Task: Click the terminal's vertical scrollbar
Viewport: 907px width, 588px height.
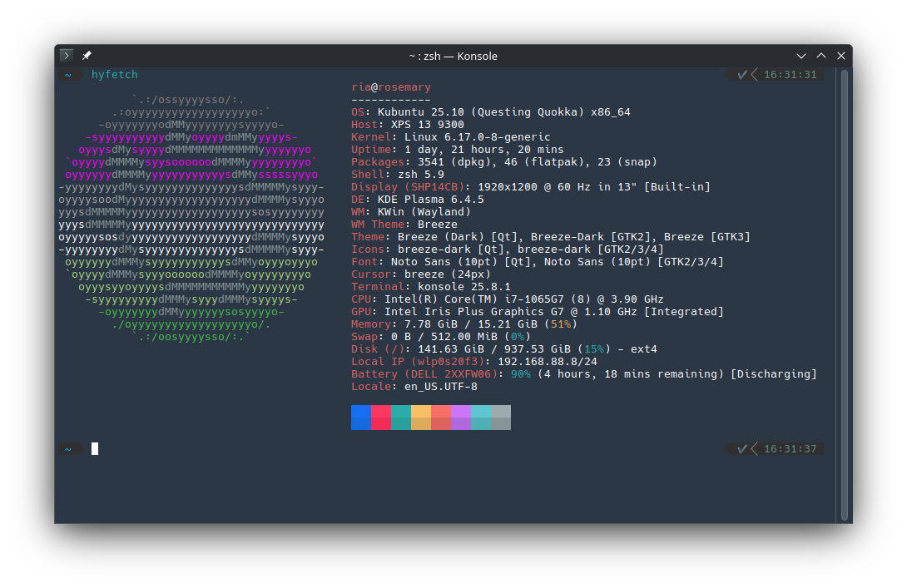Action: (844, 291)
